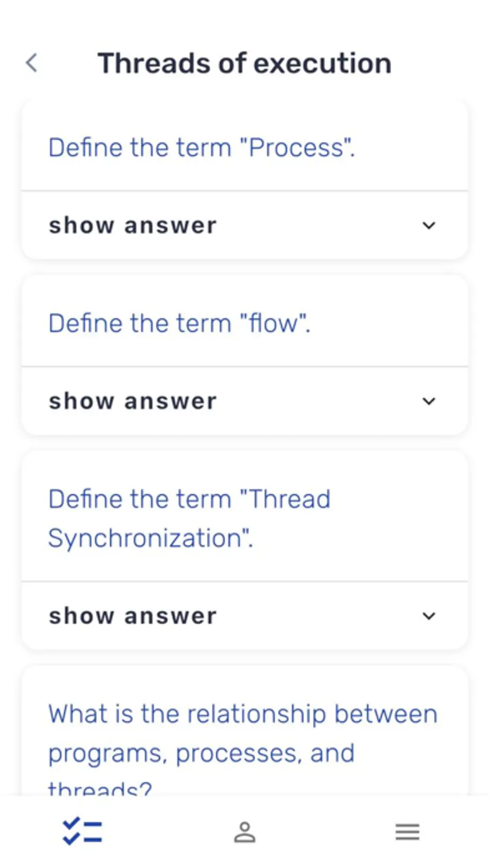Open the hamburger menu icon
This screenshot has width=489, height=868.
tap(407, 832)
